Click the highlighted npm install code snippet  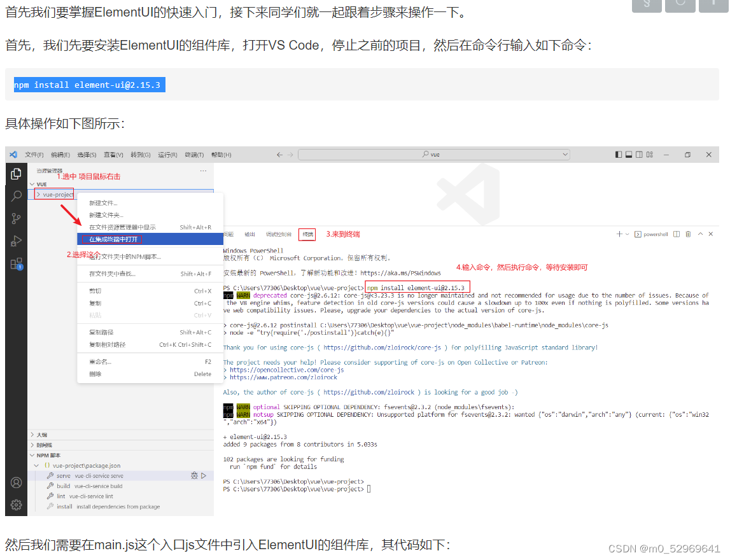89,85
